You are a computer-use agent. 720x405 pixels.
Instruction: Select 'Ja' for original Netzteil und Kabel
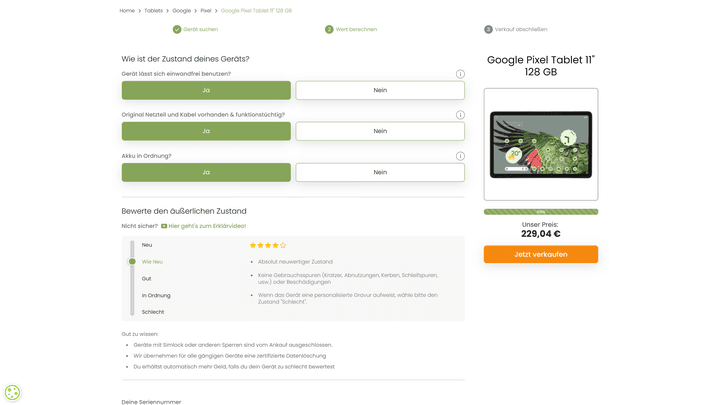(x=206, y=131)
